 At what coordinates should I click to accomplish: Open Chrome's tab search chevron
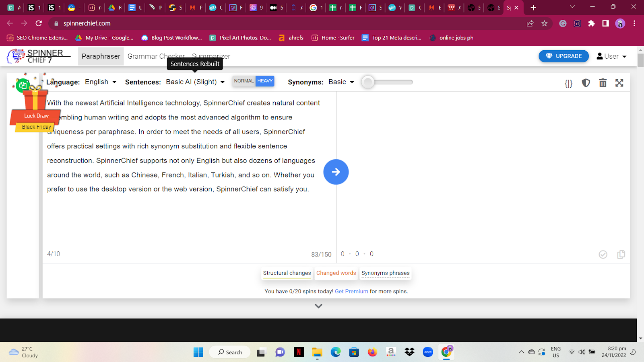tap(572, 7)
